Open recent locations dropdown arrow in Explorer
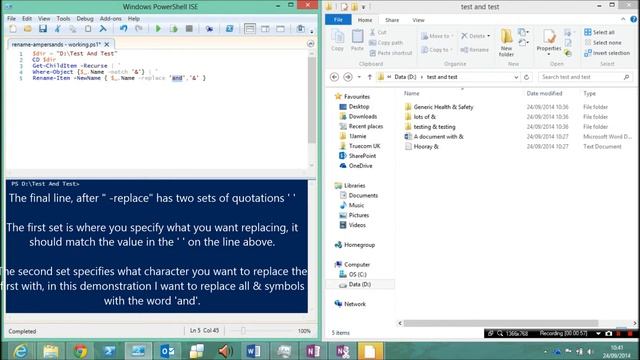The width and height of the screenshot is (640, 360). pos(359,77)
